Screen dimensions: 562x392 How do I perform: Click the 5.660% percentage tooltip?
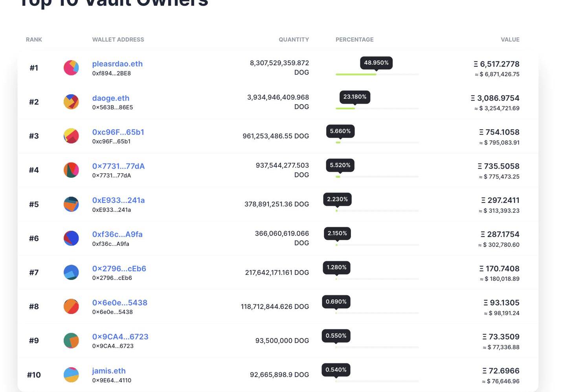[340, 131]
